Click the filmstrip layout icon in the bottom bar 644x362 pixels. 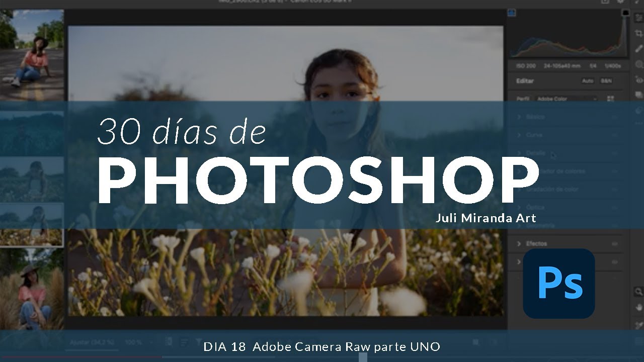(x=169, y=342)
